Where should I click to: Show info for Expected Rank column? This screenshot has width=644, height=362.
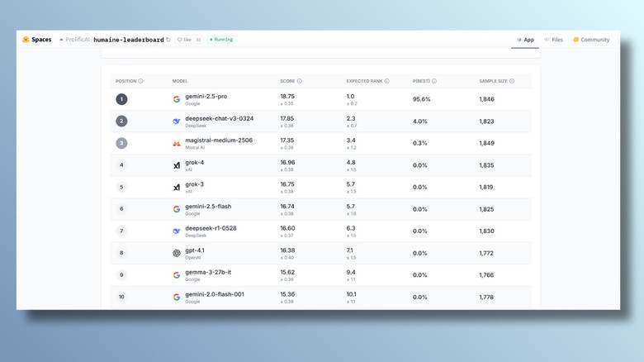click(387, 81)
